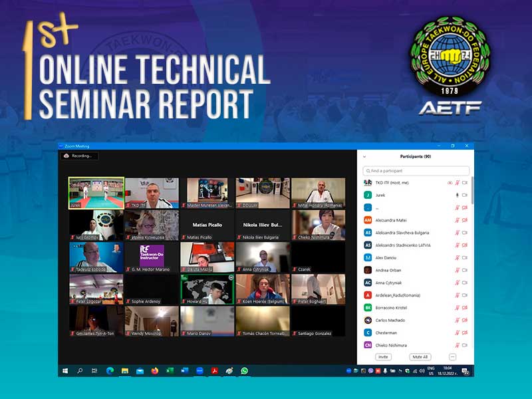Select Anna Cytryniak's video tile

click(263, 257)
